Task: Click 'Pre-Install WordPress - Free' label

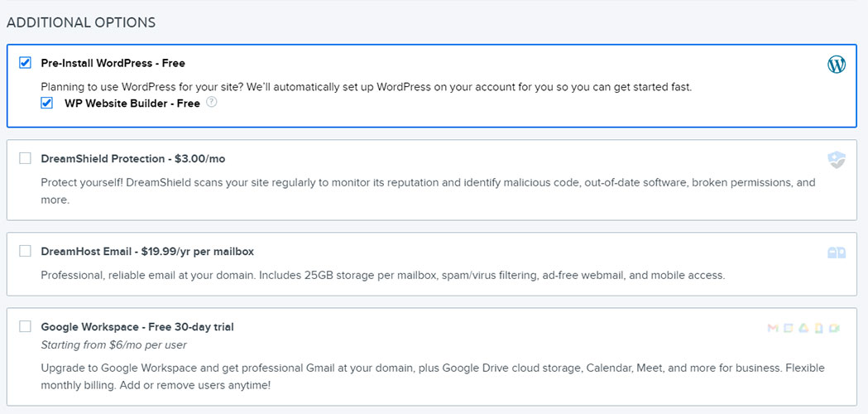Action: pos(113,63)
